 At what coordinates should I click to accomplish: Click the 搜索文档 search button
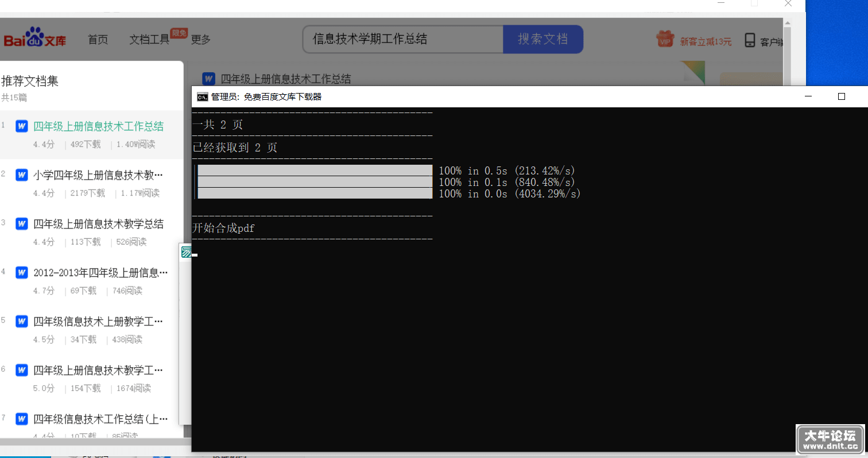pos(543,39)
